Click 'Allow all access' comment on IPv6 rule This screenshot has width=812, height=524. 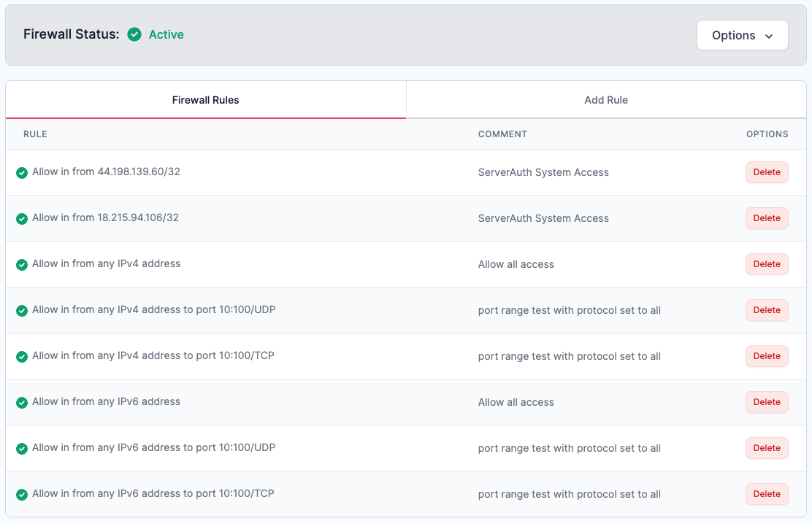[516, 402]
